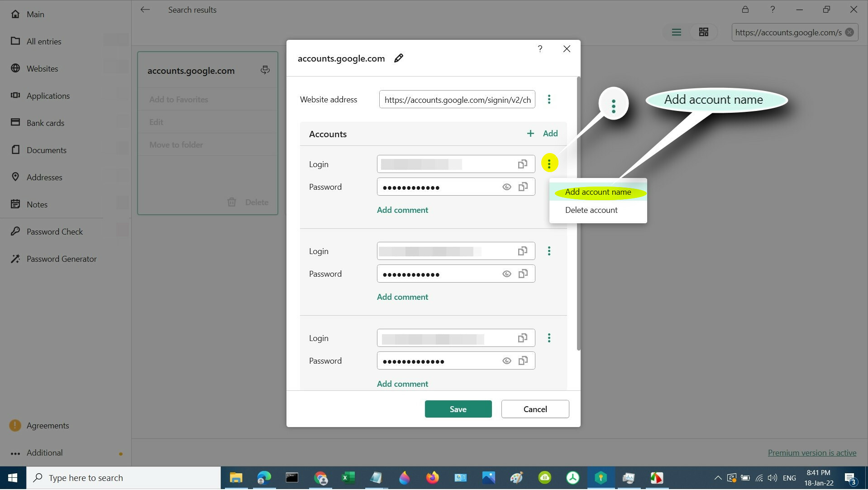
Task: Edit entry name with pencil icon
Action: coord(398,58)
